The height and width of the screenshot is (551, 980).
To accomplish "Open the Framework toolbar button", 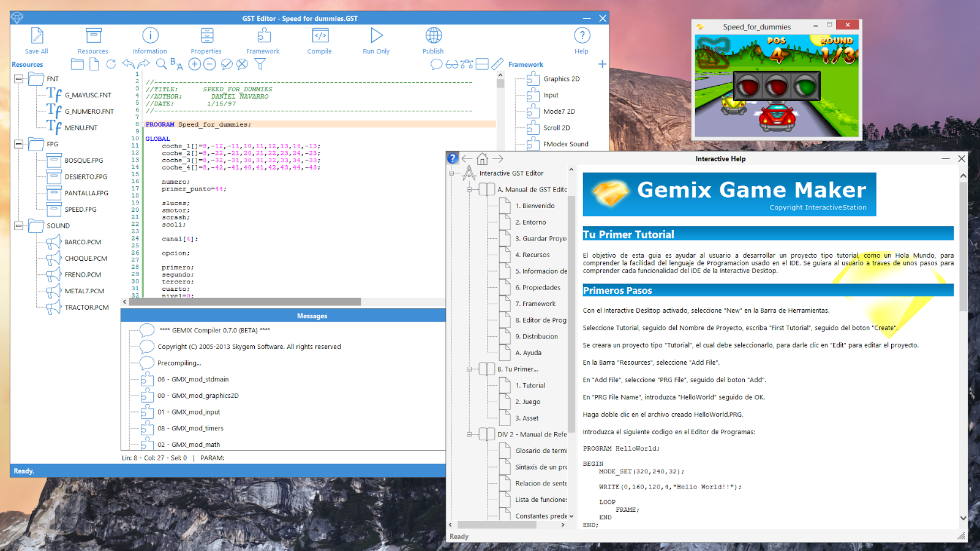I will (x=263, y=40).
